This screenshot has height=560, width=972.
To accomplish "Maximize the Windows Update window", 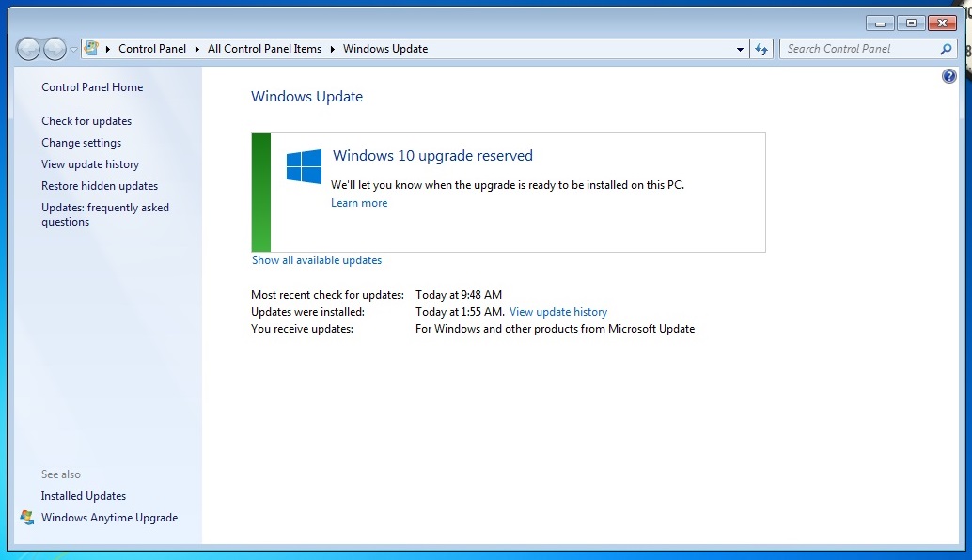I will point(911,23).
